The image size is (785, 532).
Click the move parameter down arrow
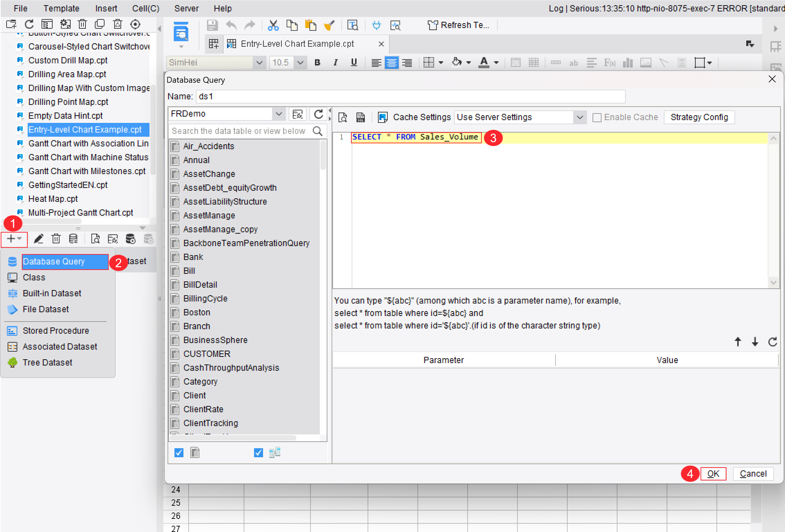755,342
